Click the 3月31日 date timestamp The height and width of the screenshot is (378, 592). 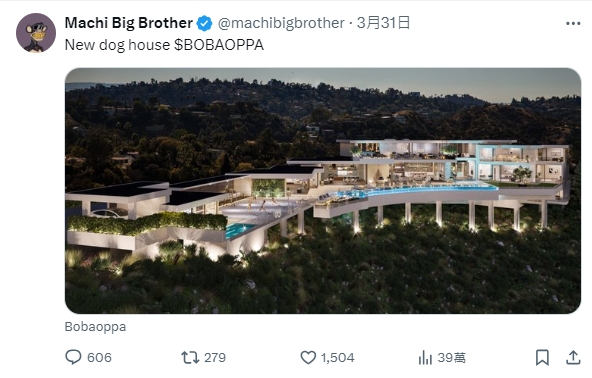tap(384, 23)
